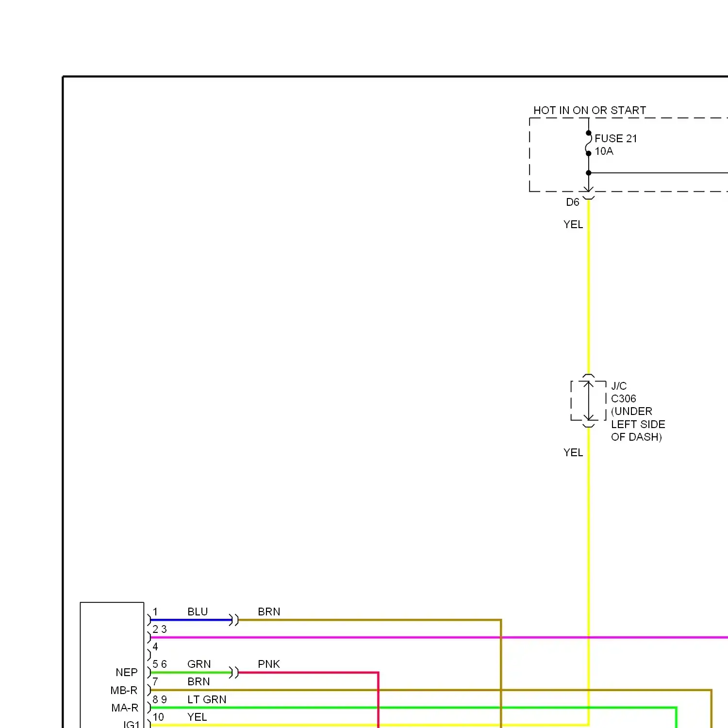
Task: Click the inline connector symbol joining GRN and PNK
Action: pyautogui.click(x=234, y=673)
